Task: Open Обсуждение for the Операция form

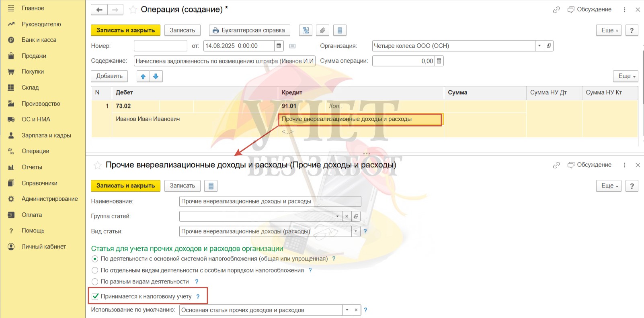Action: click(589, 9)
